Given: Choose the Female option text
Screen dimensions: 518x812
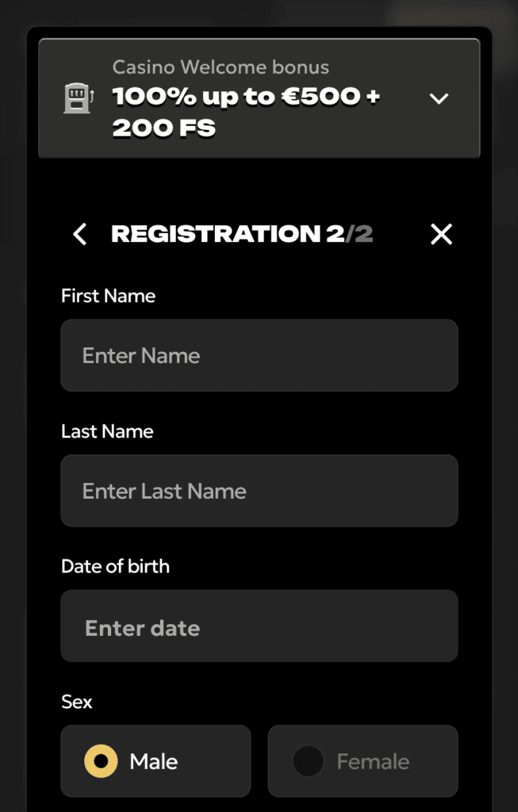Looking at the screenshot, I should coord(373,762).
